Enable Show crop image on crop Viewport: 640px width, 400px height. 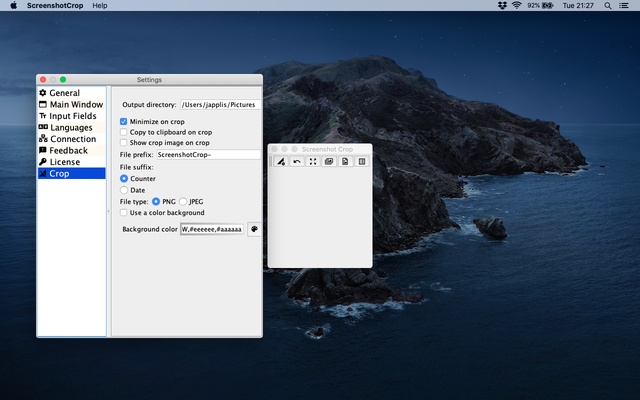tap(123, 143)
